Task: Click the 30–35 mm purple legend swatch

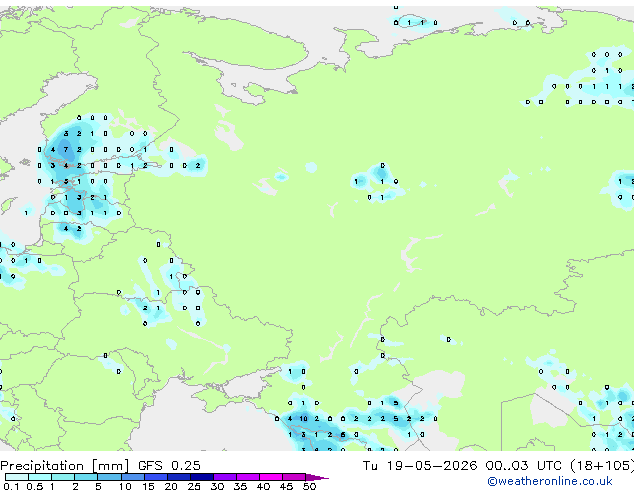Action: (x=225, y=477)
